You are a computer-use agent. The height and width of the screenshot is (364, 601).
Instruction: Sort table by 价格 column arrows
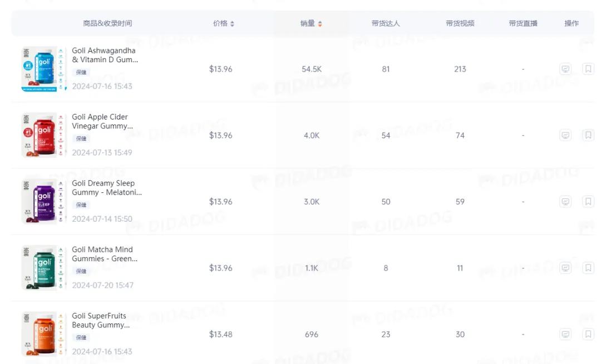(x=232, y=24)
